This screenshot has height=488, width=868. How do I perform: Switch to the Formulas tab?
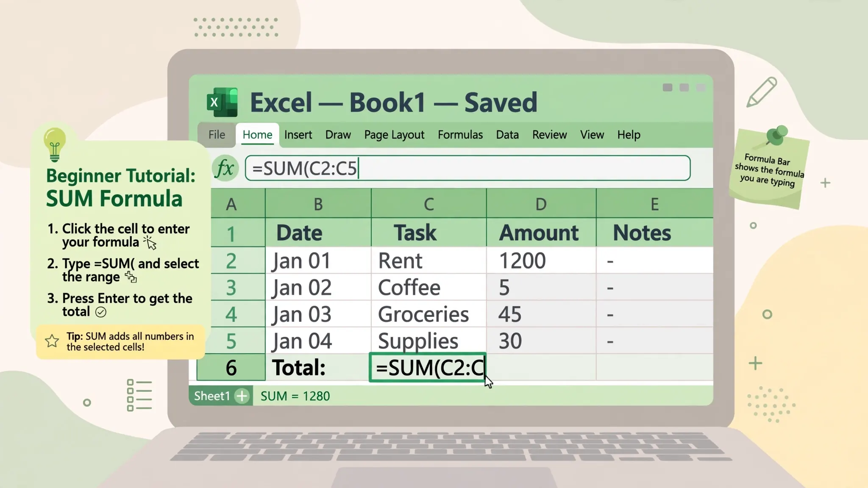460,135
